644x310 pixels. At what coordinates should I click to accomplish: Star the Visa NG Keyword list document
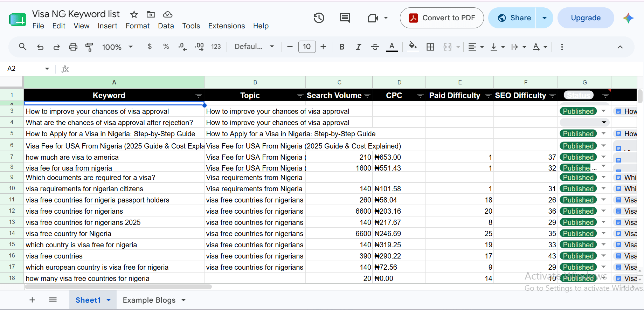(x=134, y=14)
